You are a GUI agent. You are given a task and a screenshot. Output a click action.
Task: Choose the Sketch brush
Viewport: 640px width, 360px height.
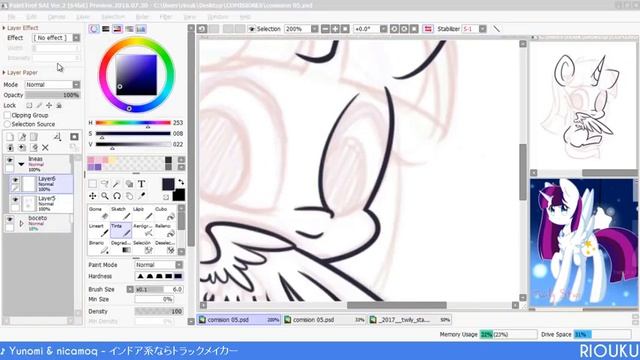coord(121,213)
